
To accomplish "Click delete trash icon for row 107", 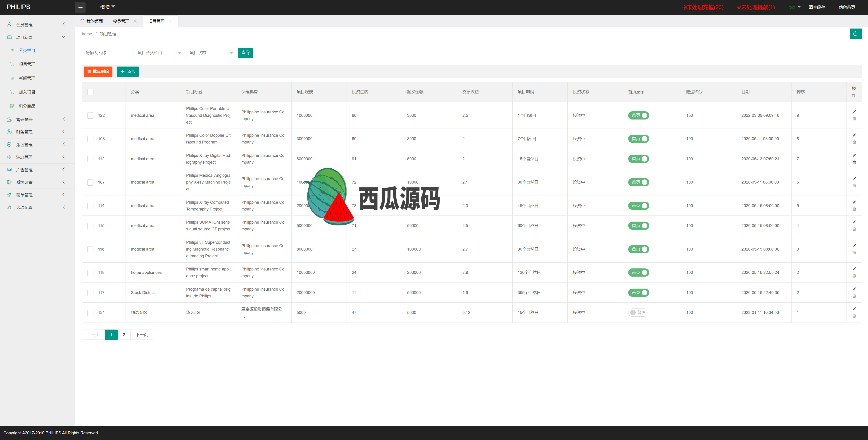I will [x=854, y=185].
